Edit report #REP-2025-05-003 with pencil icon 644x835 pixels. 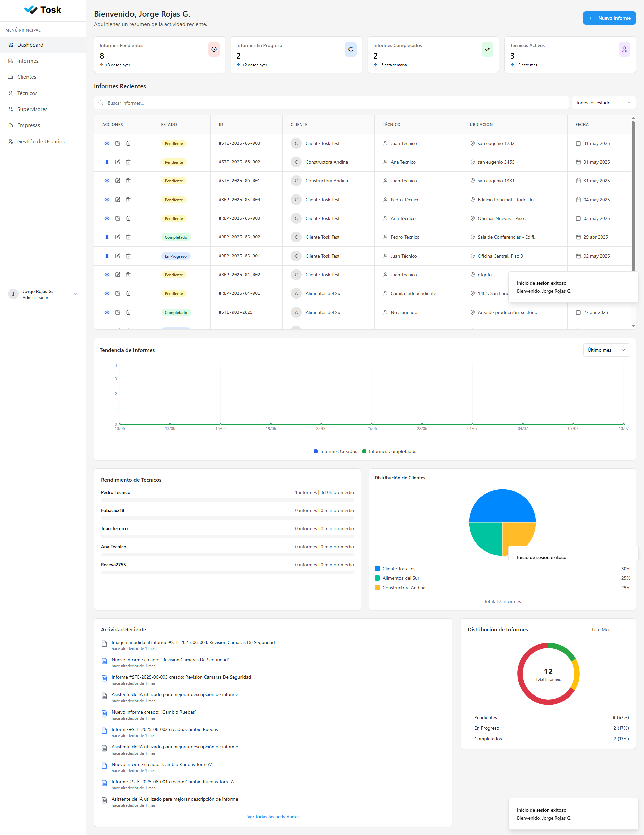[118, 218]
